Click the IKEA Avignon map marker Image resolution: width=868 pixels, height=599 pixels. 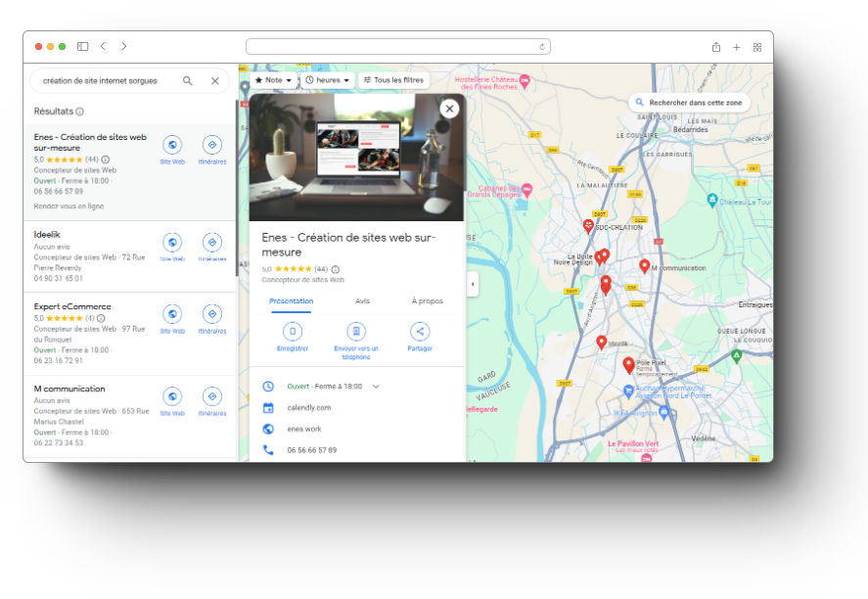[x=663, y=412]
